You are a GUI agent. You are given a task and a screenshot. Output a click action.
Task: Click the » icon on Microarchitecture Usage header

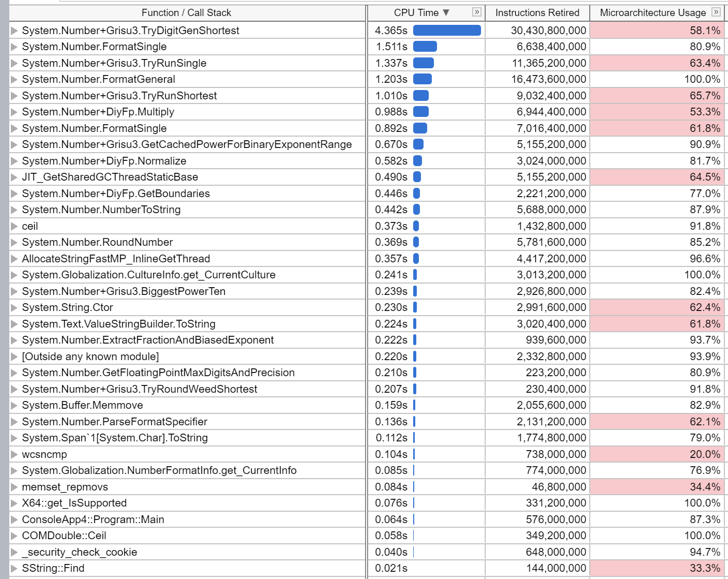point(717,12)
